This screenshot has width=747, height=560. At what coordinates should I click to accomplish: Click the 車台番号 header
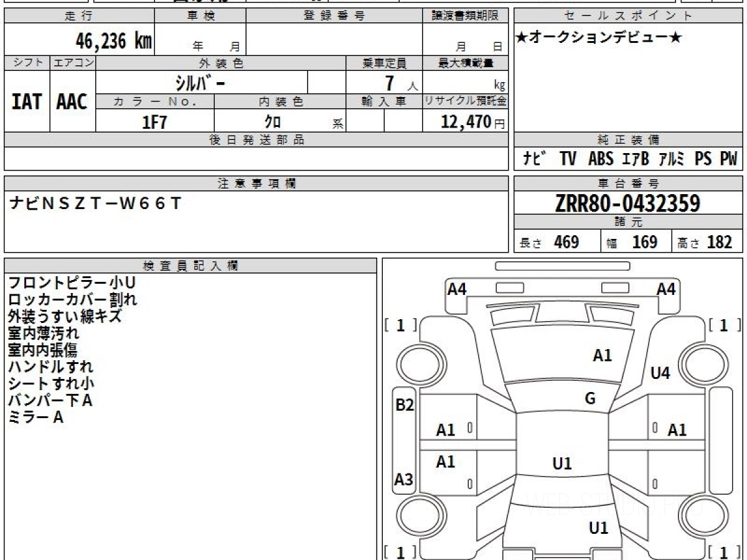point(628,183)
